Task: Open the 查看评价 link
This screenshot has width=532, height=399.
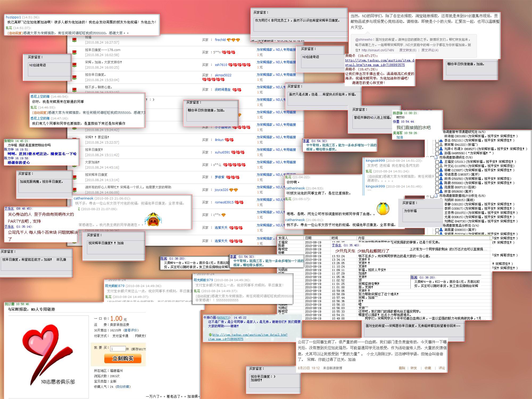Action: (x=131, y=330)
